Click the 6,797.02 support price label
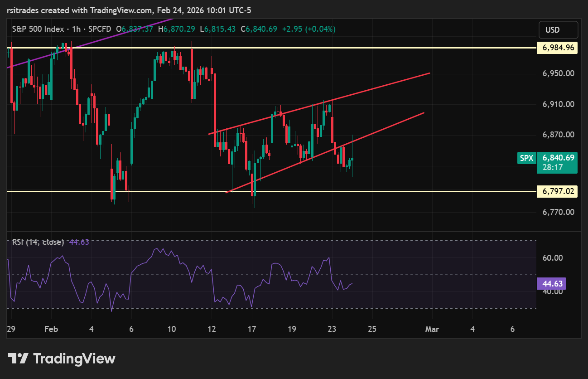The width and height of the screenshot is (588, 379). [557, 191]
